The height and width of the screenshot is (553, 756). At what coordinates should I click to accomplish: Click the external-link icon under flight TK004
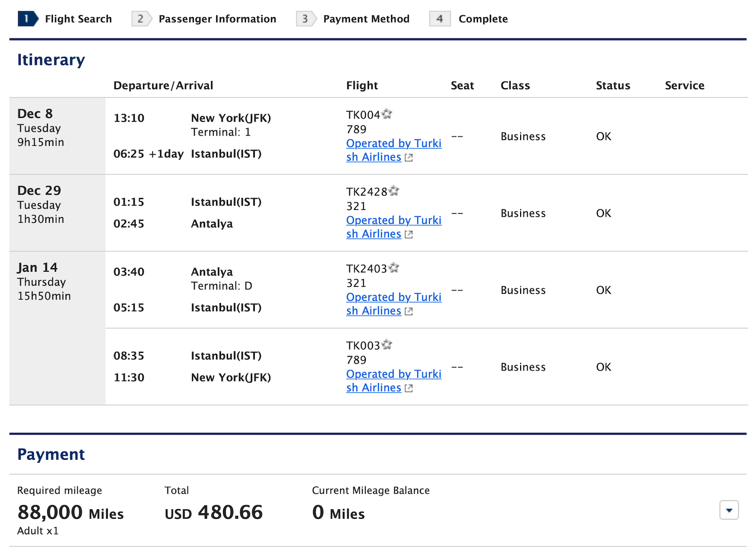coord(408,157)
